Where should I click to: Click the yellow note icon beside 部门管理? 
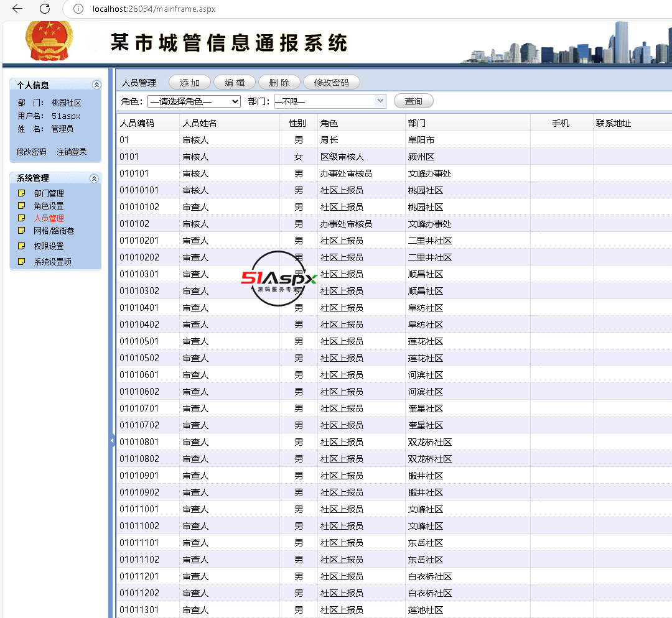tap(22, 193)
